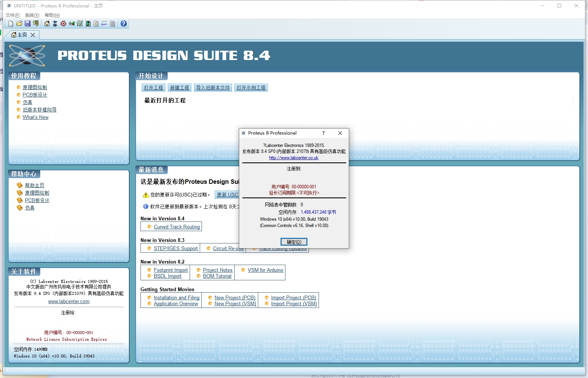Screen dimensions: 588x378
Task: Open Footprint Import link
Action: pyautogui.click(x=171, y=270)
